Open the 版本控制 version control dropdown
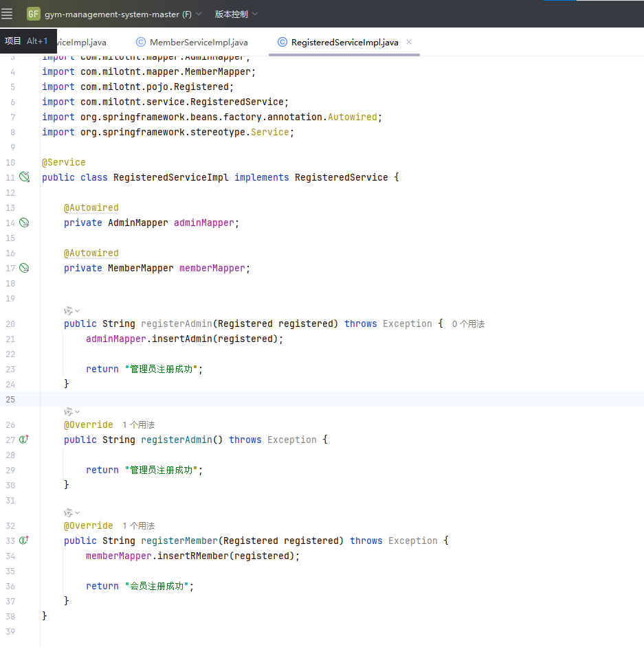 (236, 14)
